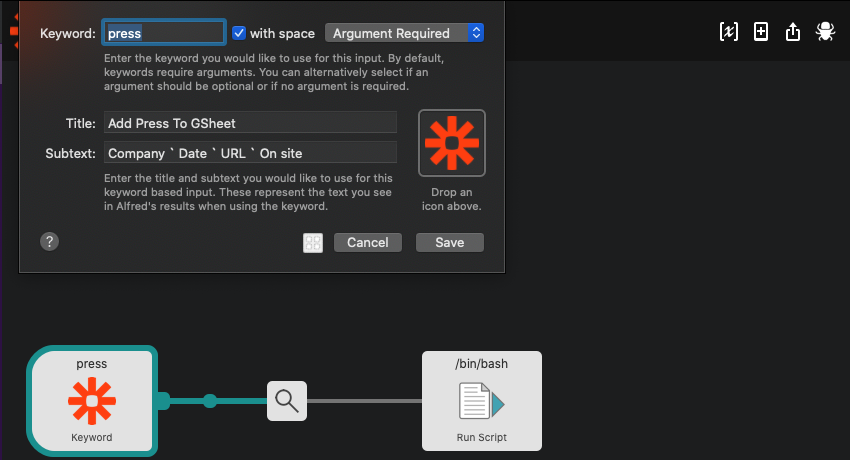The height and width of the screenshot is (460, 850).
Task: Select the press Keyword workflow node
Action: 92,400
